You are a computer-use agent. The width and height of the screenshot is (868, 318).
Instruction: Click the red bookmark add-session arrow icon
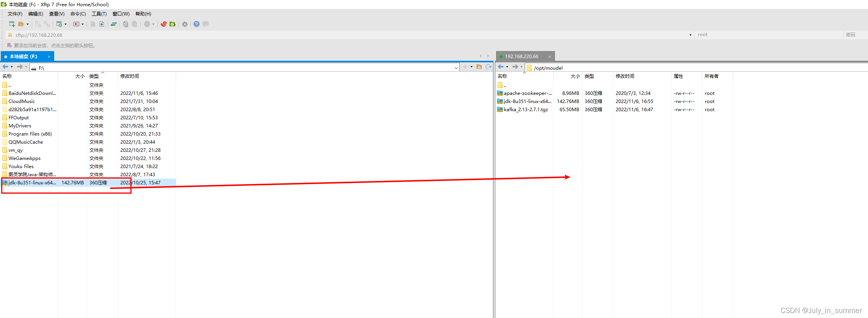(9, 45)
